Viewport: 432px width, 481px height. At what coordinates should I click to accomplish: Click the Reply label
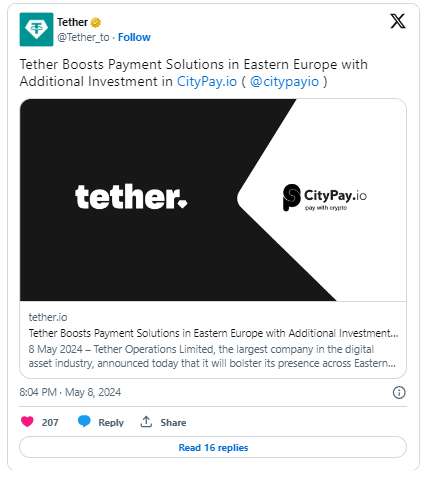pos(111,423)
